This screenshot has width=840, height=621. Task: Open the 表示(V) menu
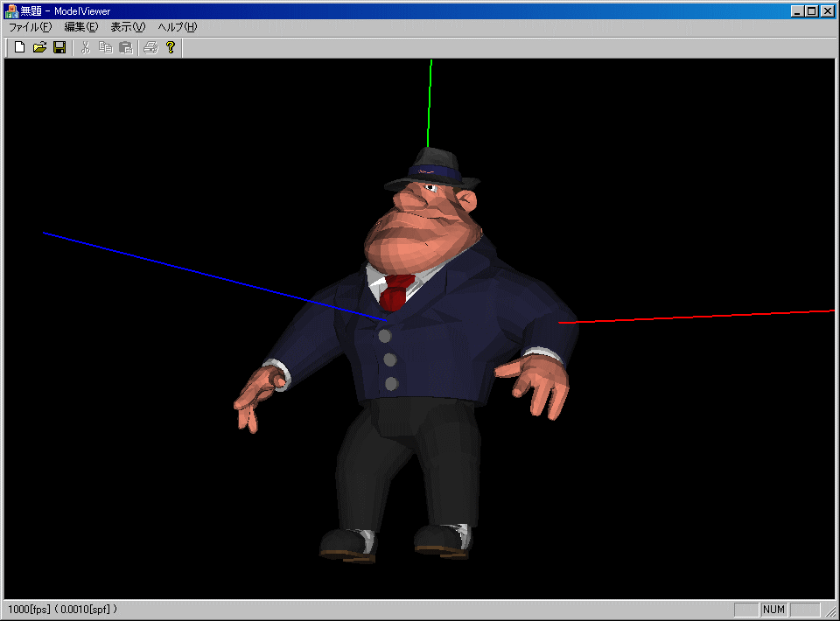click(128, 27)
